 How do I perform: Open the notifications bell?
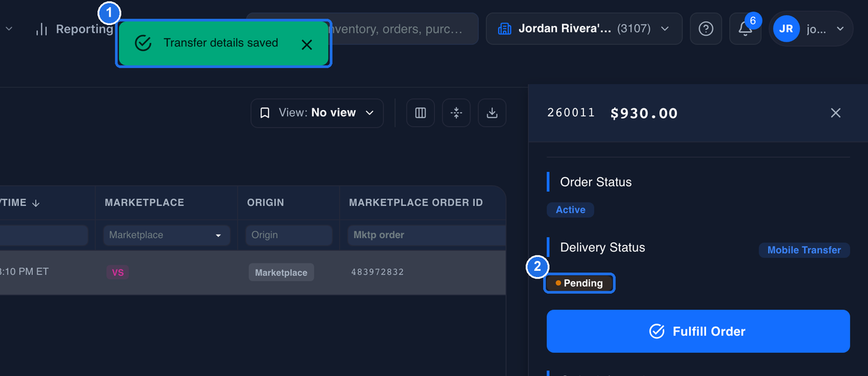point(745,29)
